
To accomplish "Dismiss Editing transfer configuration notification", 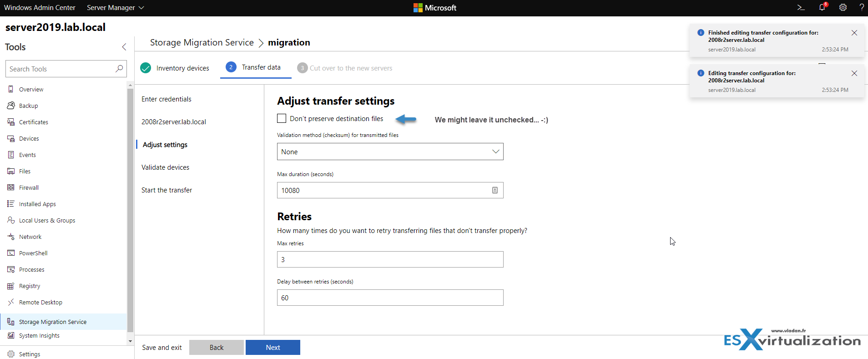I will [854, 73].
